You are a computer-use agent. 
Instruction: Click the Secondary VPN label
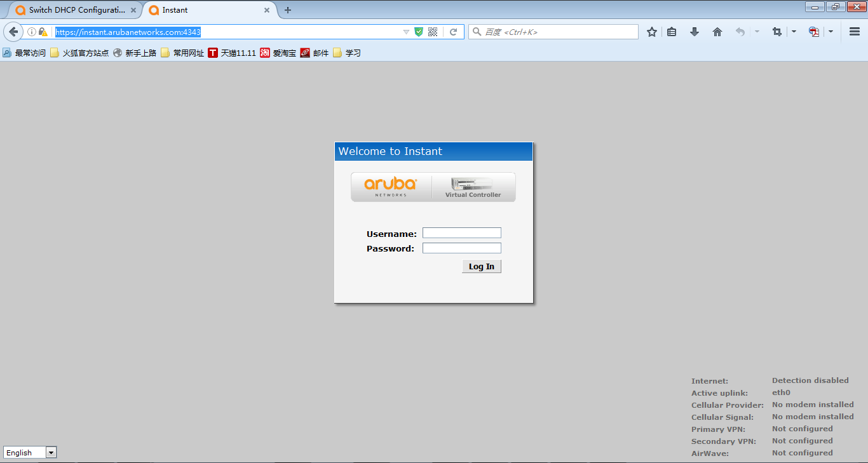pyautogui.click(x=724, y=441)
